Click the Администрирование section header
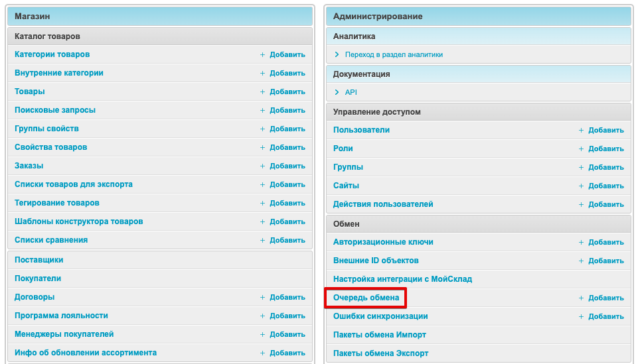 tap(378, 16)
